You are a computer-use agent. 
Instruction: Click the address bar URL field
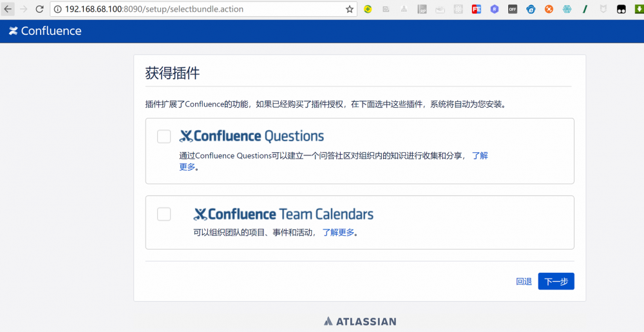[x=204, y=9]
